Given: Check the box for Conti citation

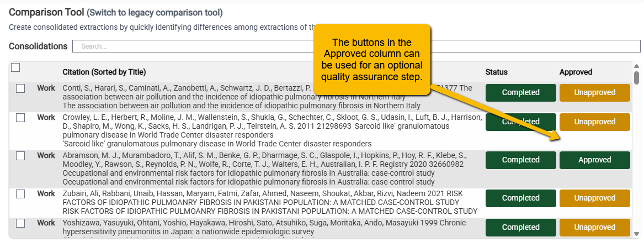Looking at the screenshot, I should [20, 88].
